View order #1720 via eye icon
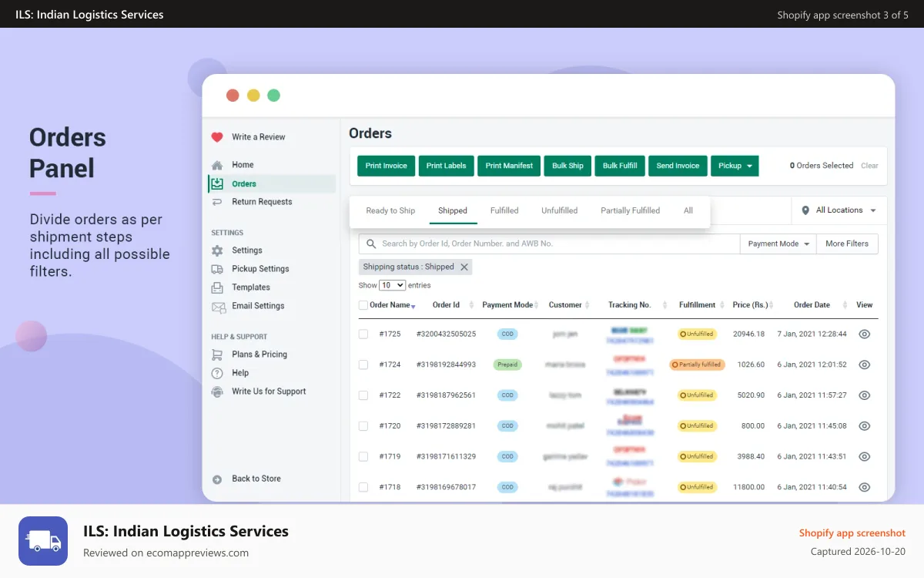This screenshot has height=578, width=924. [x=865, y=425]
